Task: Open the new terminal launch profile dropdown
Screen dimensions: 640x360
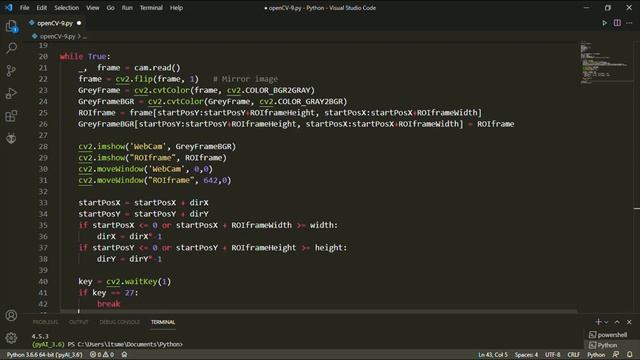Action: click(606, 322)
